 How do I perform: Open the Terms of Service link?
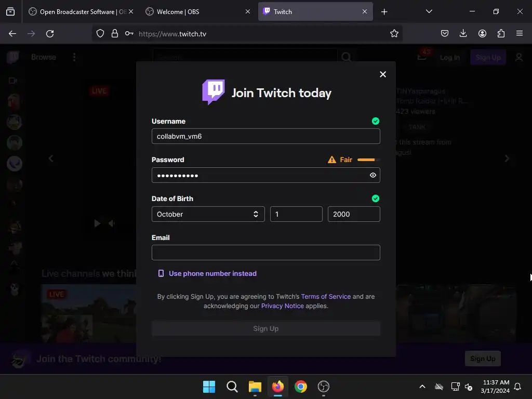click(326, 297)
